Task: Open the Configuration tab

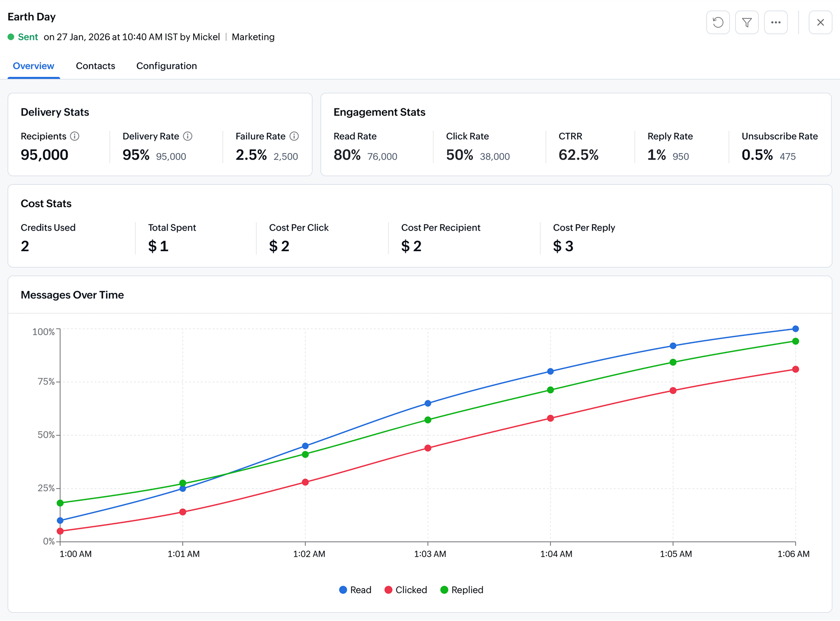Action: (167, 66)
